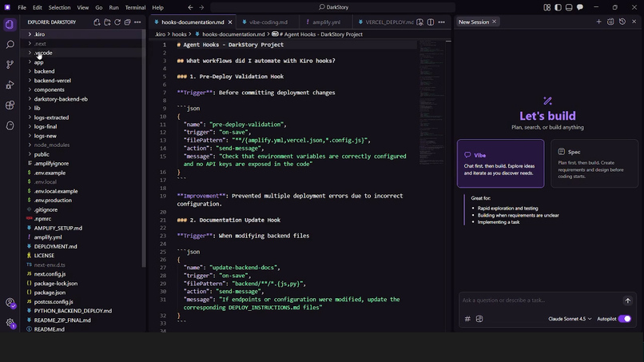Expand the .next folder

[82, 44]
